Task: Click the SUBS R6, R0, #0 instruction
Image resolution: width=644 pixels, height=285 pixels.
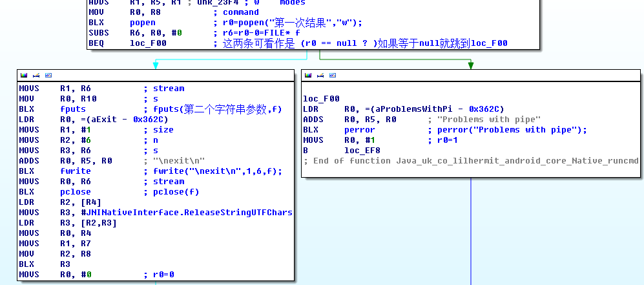Action: click(x=136, y=33)
